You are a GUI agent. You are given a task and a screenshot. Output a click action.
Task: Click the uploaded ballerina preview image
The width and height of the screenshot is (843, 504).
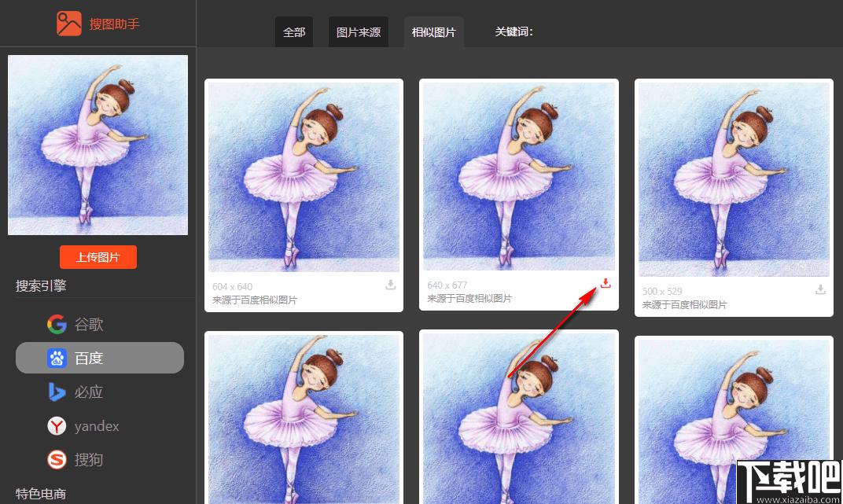(x=98, y=145)
